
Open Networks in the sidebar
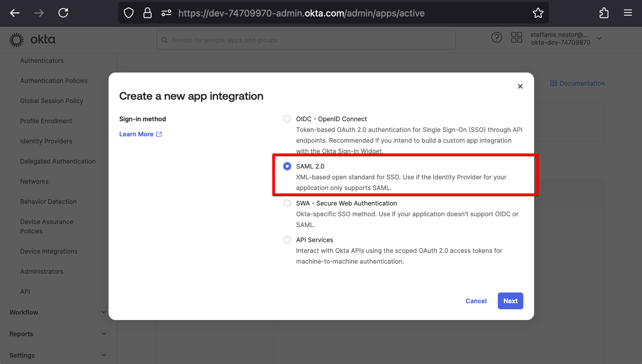pyautogui.click(x=34, y=181)
